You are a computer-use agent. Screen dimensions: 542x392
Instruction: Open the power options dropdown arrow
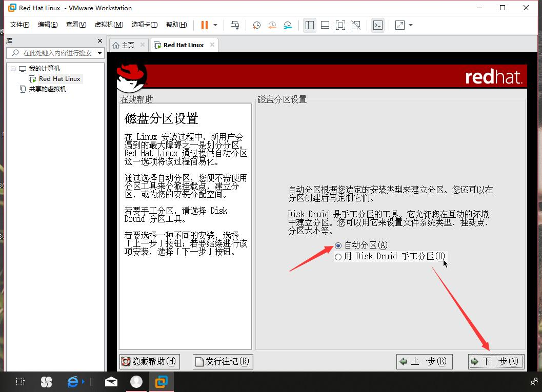pyautogui.click(x=215, y=25)
